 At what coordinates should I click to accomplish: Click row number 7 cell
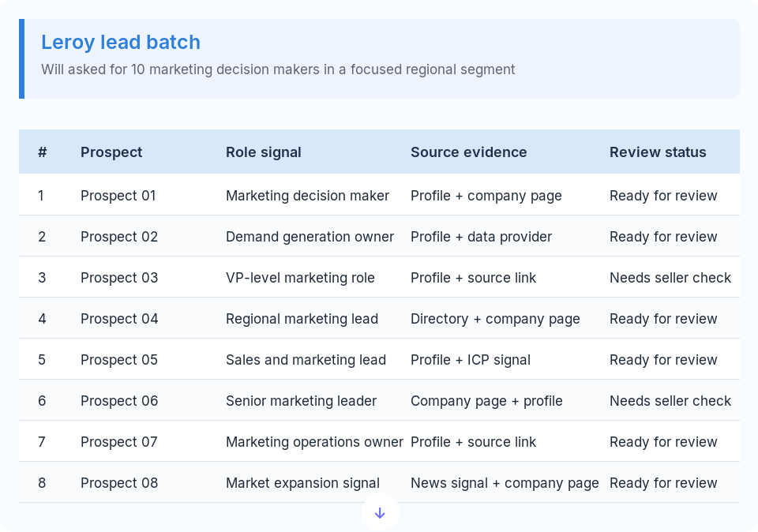42,442
